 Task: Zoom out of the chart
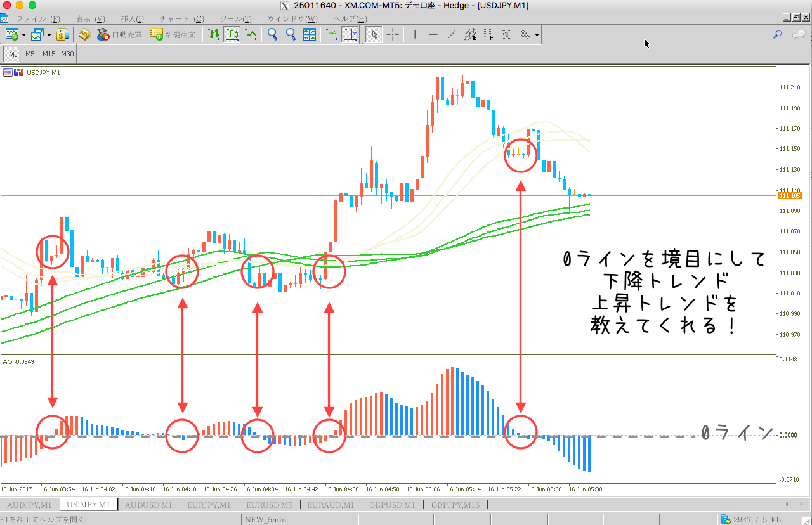(x=291, y=35)
